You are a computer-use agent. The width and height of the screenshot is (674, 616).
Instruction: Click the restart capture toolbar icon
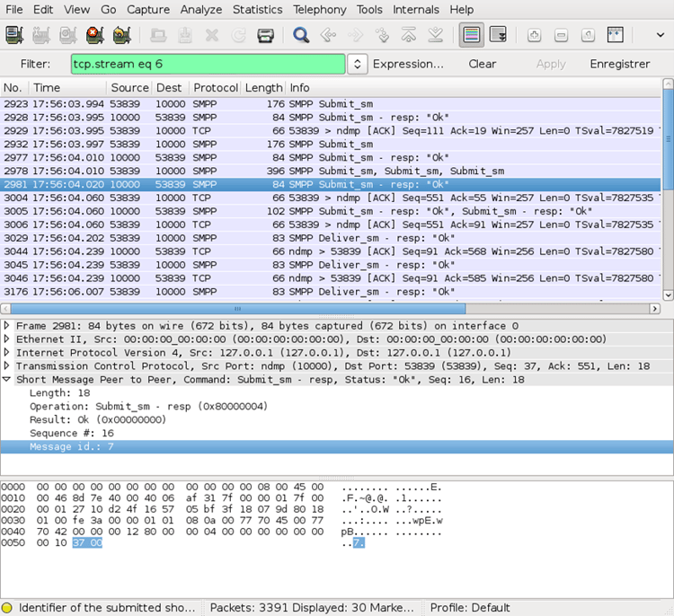tap(121, 36)
